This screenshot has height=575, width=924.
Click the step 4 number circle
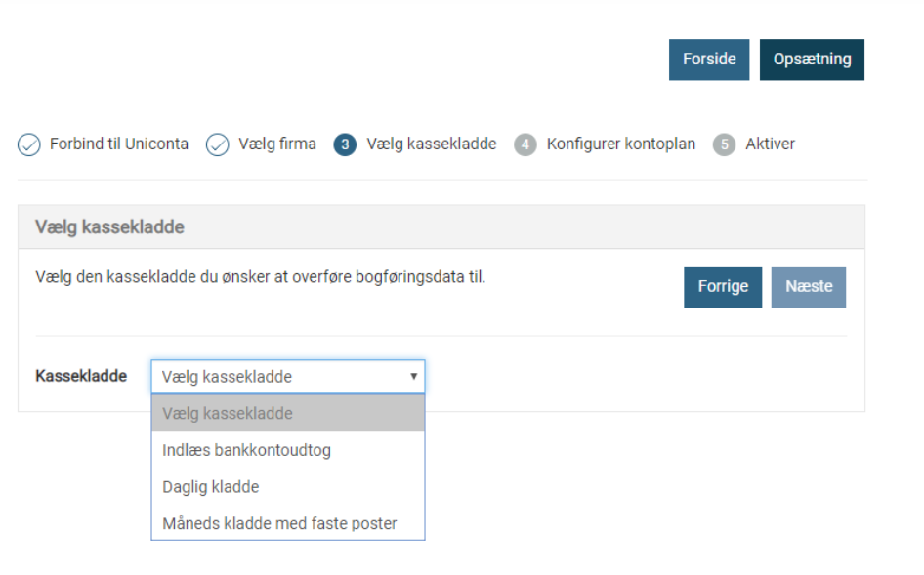click(525, 144)
